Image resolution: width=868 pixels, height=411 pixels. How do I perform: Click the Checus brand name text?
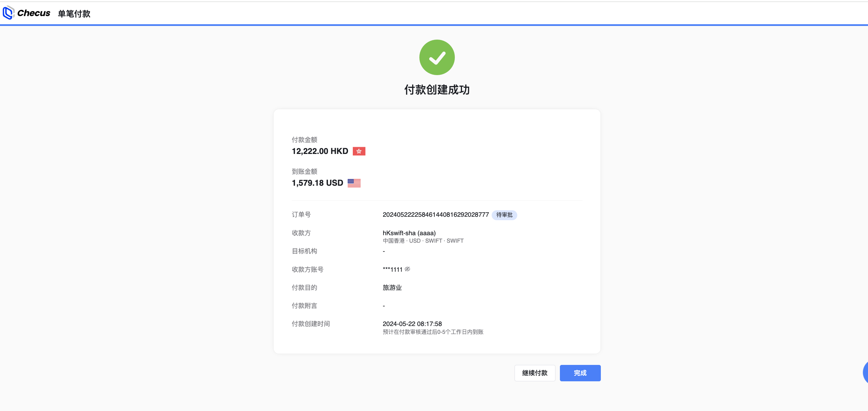click(34, 13)
